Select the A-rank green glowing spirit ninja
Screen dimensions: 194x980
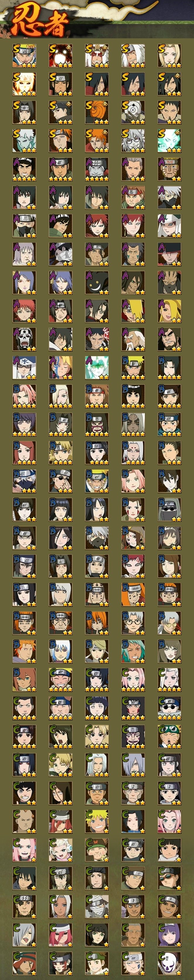pyautogui.click(x=97, y=368)
